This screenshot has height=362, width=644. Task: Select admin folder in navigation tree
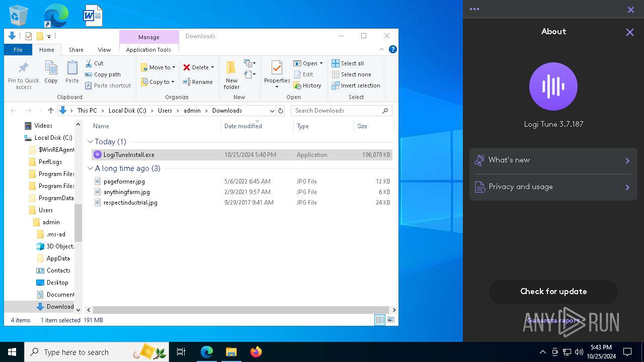click(x=51, y=222)
